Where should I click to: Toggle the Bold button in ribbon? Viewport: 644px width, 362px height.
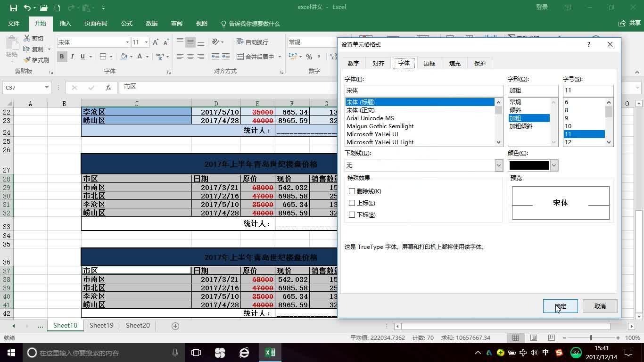tap(62, 57)
